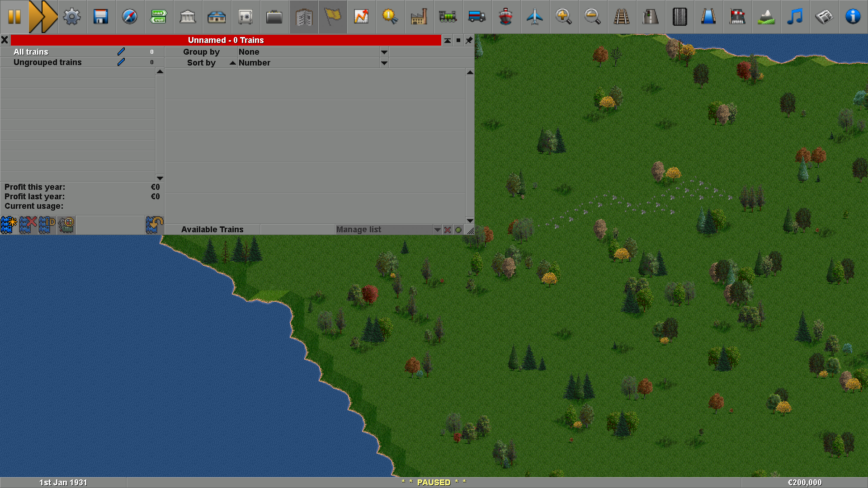Click the PAUSED status bar message
Image resolution: width=868 pixels, height=488 pixels.
pyautogui.click(x=434, y=483)
